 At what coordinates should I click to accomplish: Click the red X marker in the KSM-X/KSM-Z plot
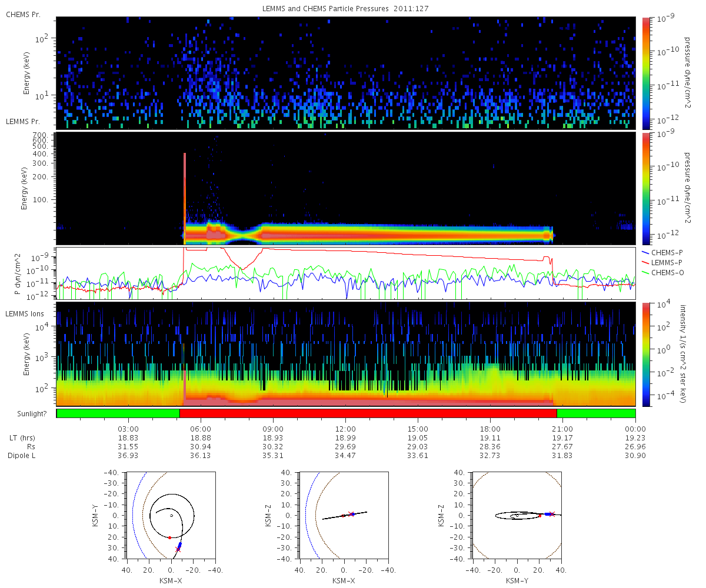(351, 514)
